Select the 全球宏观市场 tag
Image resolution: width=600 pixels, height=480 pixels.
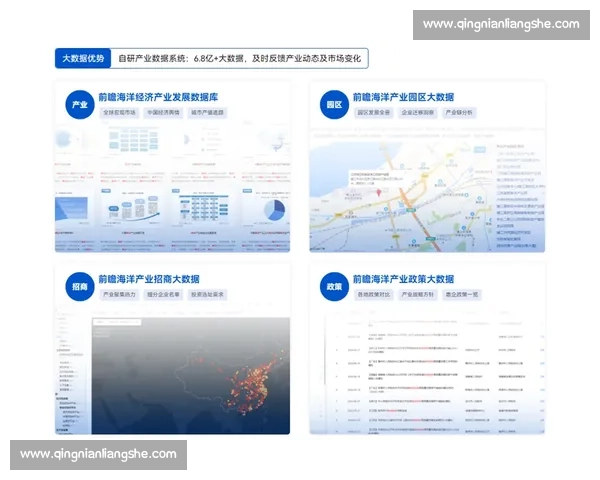119,113
